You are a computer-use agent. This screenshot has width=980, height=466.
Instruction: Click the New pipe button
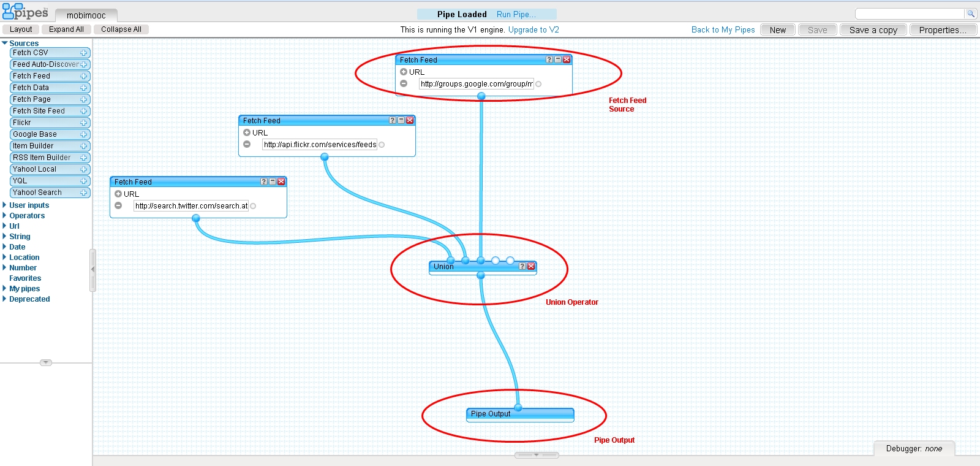pos(778,29)
